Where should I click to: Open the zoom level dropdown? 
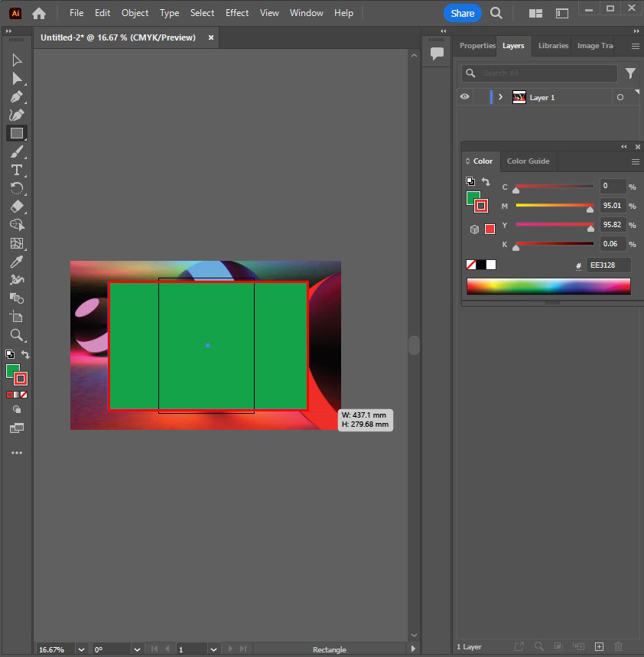point(80,649)
